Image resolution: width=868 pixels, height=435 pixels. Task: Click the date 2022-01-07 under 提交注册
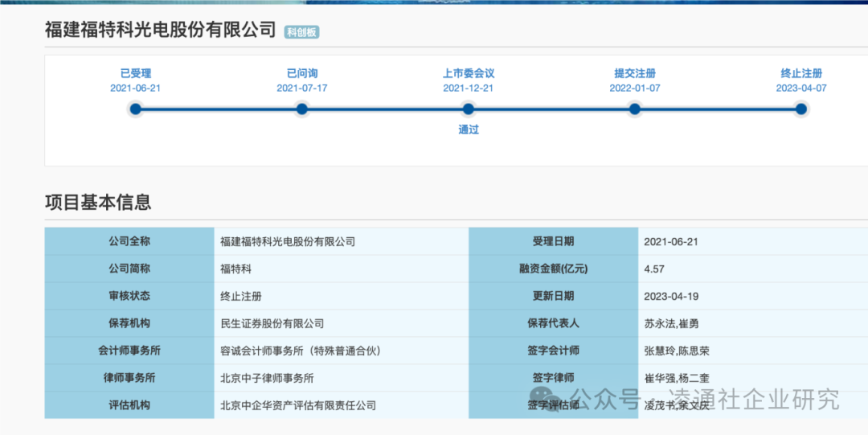tap(635, 88)
